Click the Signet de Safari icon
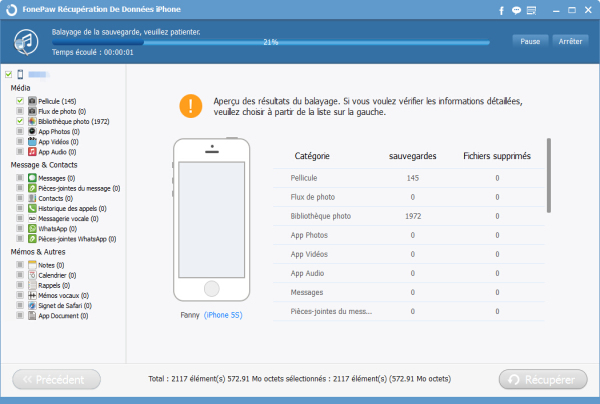Viewport: 600px width, 404px height. 32,305
